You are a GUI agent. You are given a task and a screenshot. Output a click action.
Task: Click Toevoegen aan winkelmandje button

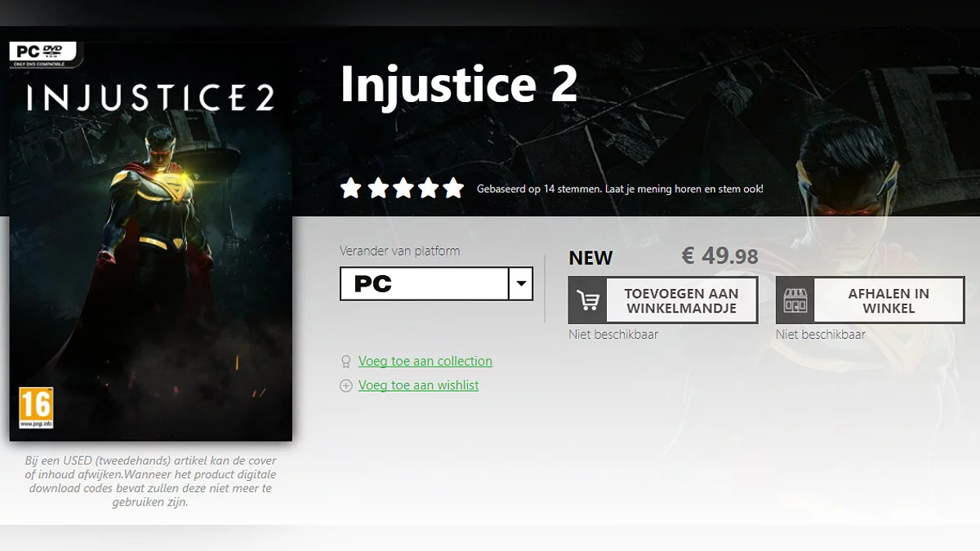(663, 300)
